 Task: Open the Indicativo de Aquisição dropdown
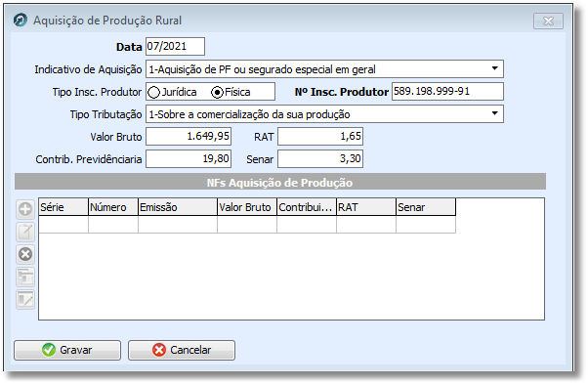point(494,68)
